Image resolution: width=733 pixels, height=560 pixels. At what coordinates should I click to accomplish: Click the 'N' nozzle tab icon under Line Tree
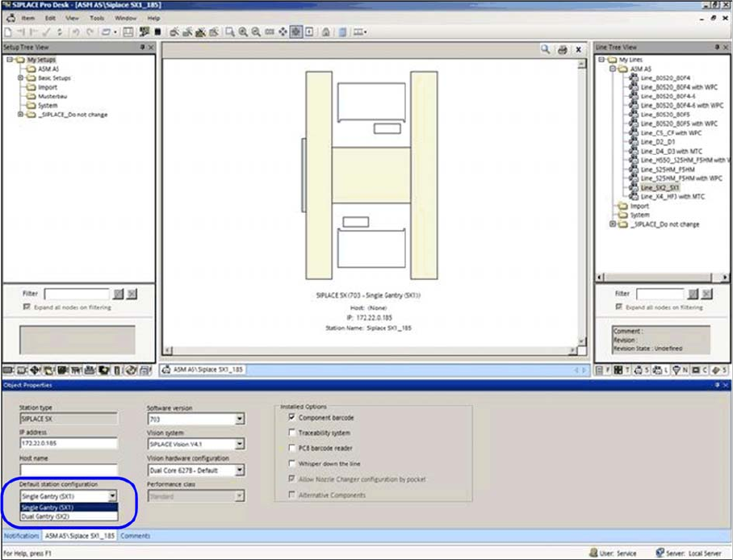coord(680,370)
